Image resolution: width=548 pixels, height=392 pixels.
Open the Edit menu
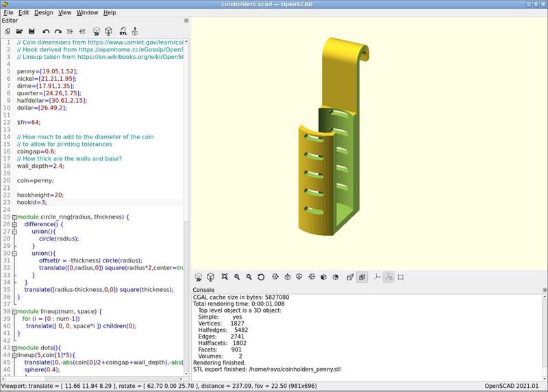click(24, 12)
